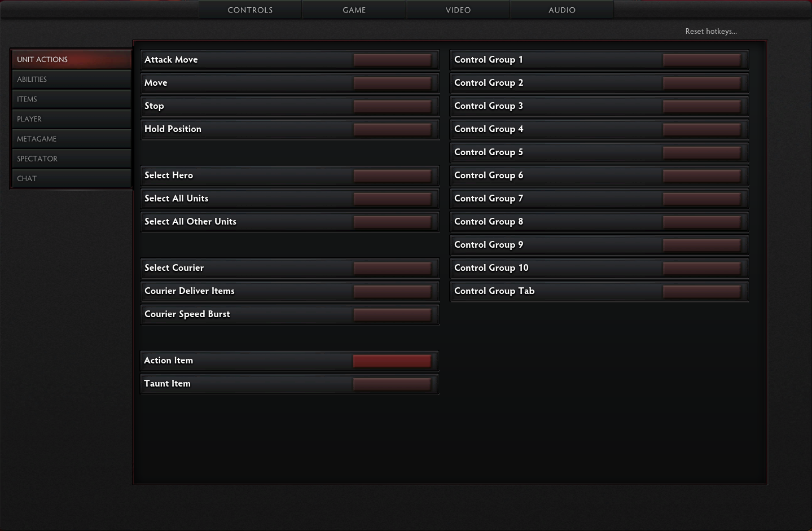
Task: Rebind the Hold Position key
Action: point(392,129)
